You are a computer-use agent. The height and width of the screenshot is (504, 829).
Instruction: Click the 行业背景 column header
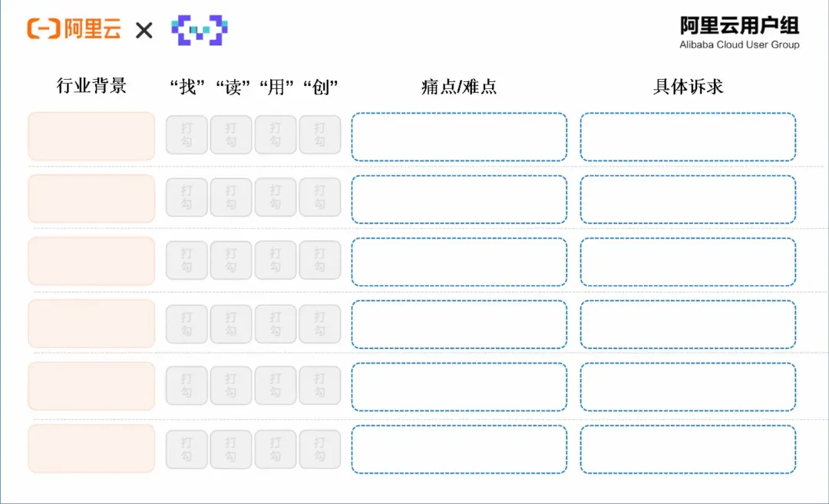point(91,86)
